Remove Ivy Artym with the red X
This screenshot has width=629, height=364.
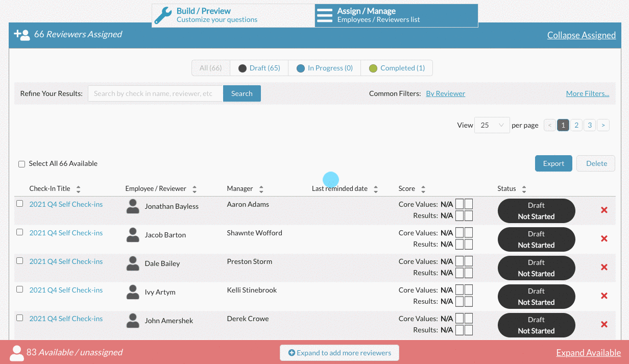604,296
